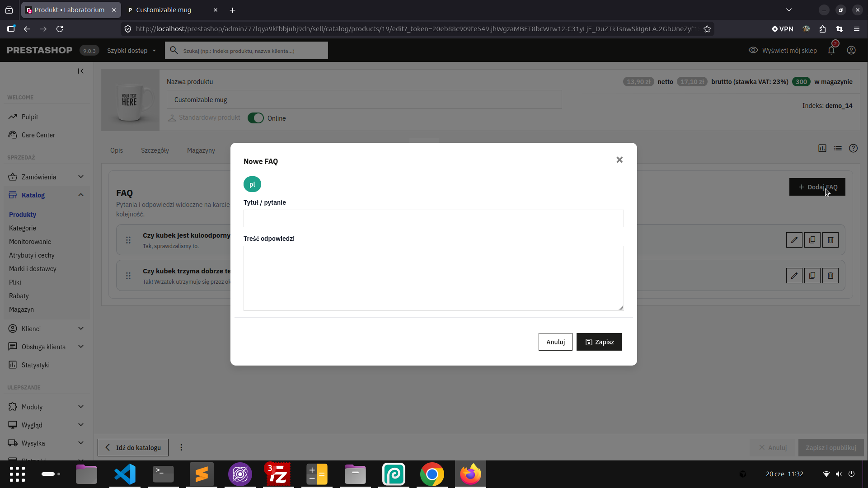Image resolution: width=868 pixels, height=488 pixels.
Task: Close the Nowe FAQ dialog with X
Action: [x=619, y=160]
